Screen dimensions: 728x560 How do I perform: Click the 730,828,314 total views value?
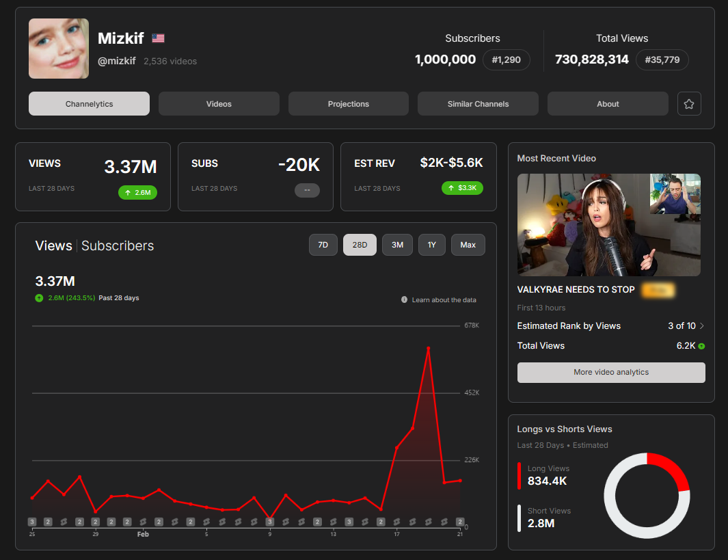[591, 59]
